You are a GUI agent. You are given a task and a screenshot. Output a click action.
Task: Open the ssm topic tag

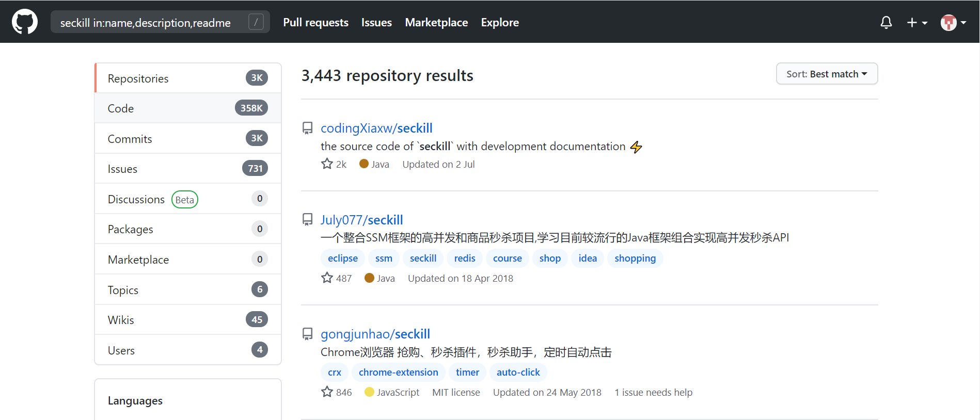(384, 258)
